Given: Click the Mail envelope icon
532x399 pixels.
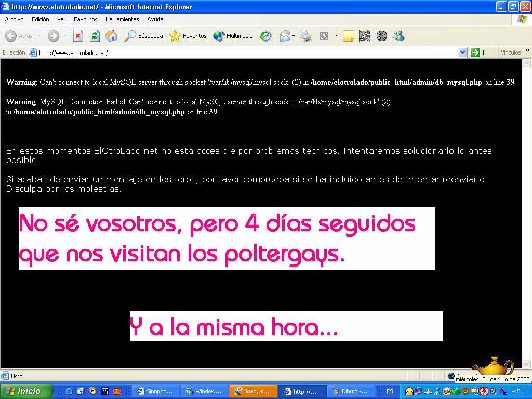Looking at the screenshot, I should click(285, 36).
